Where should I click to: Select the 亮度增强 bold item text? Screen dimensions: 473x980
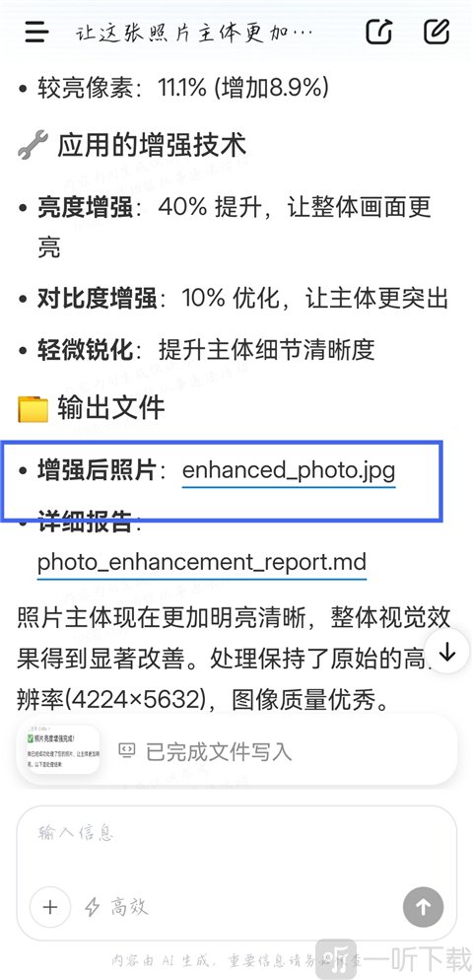85,207
